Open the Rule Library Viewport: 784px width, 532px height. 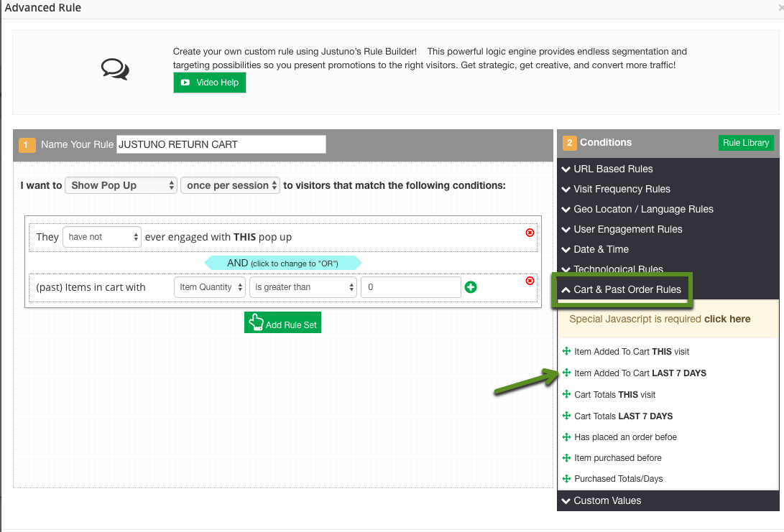click(x=745, y=143)
